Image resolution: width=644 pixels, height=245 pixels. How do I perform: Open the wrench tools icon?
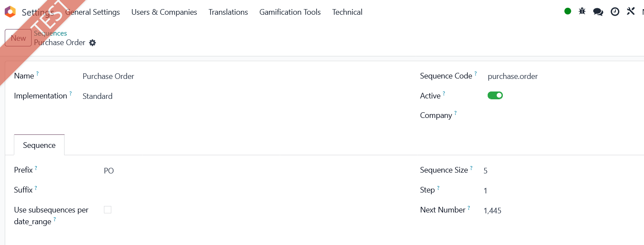coord(631,11)
